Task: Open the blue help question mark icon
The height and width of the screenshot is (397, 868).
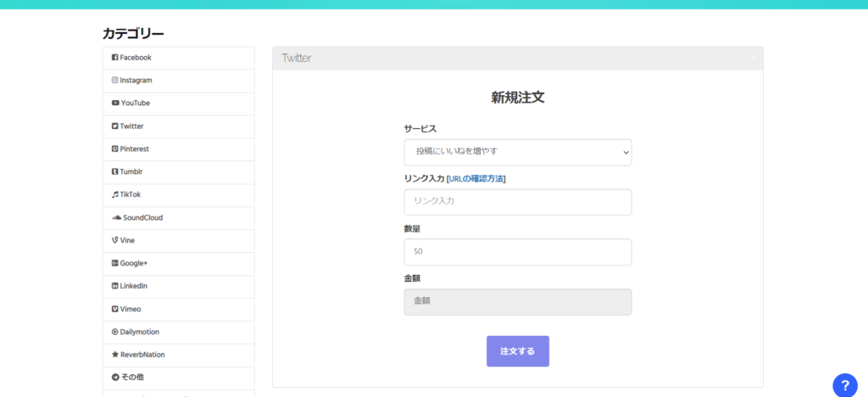Action: [845, 385]
